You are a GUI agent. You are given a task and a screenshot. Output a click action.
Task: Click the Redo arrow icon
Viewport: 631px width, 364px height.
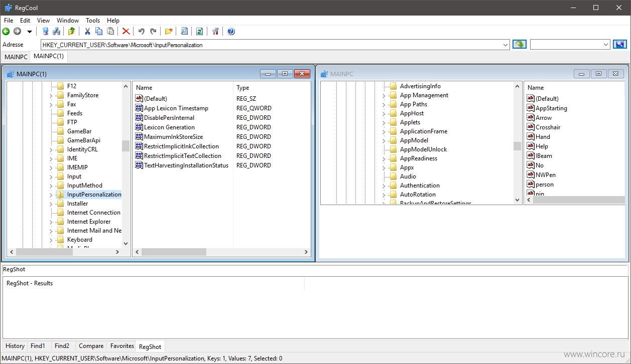pos(153,32)
